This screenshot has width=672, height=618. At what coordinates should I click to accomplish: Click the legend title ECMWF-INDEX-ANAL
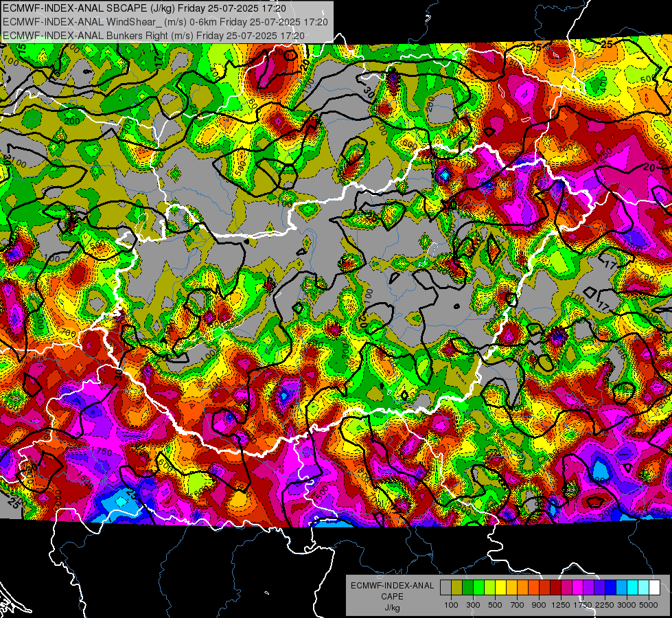pos(392,586)
